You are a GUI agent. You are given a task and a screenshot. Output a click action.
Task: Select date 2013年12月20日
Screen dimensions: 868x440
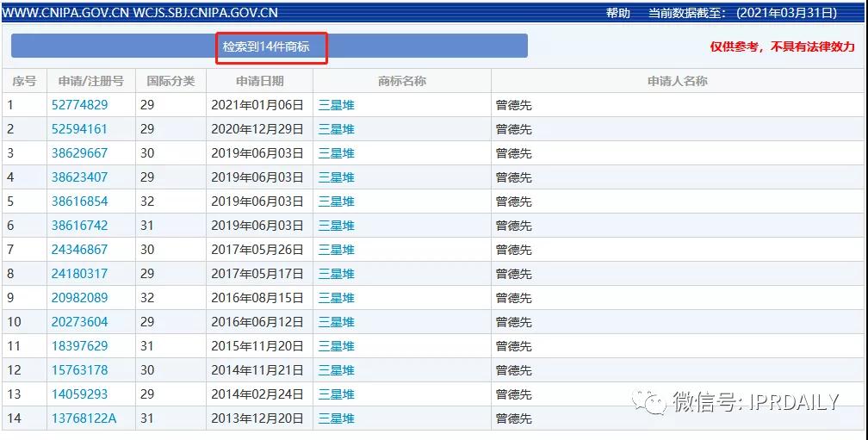pos(257,418)
